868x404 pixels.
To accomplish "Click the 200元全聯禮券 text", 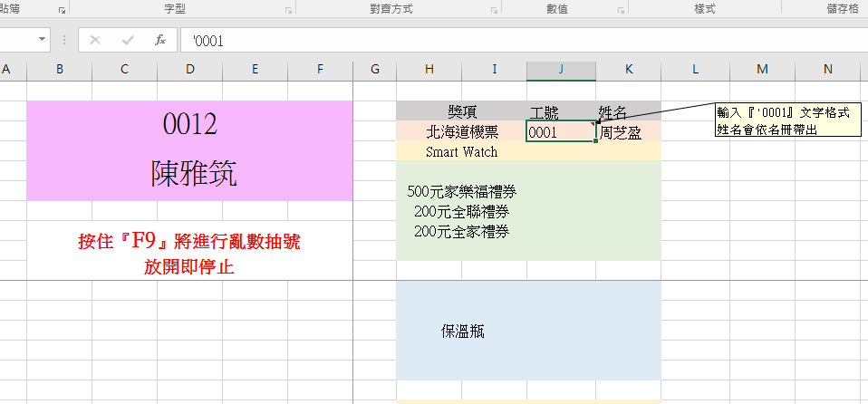I will point(462,211).
